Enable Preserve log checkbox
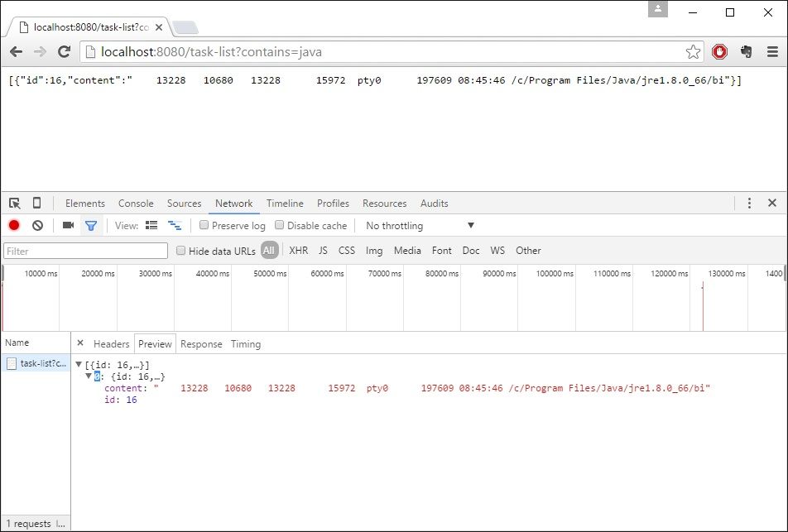This screenshot has width=788, height=532. point(204,226)
